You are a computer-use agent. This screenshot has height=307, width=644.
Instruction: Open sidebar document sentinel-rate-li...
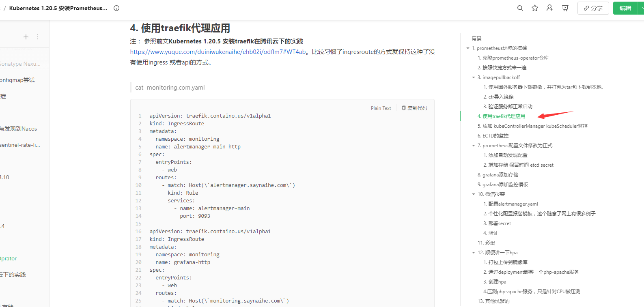point(20,145)
